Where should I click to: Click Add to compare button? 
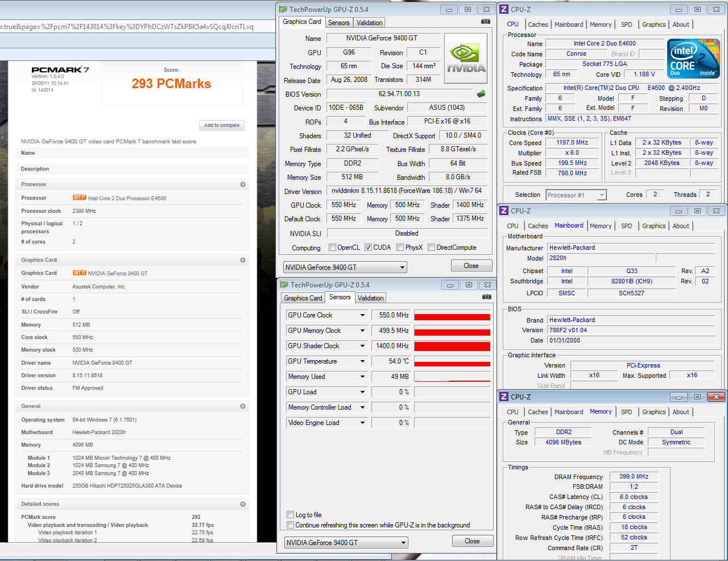(222, 125)
